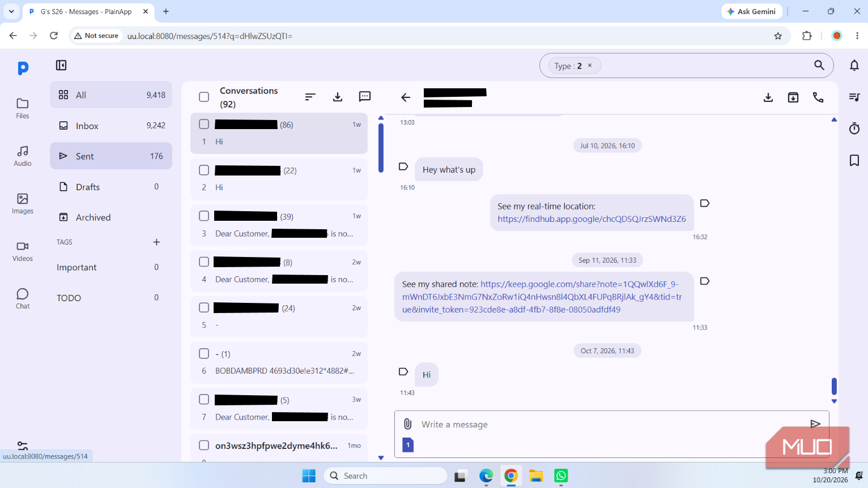Open the browser tab search dropdown
The width and height of the screenshot is (868, 488).
[x=11, y=11]
